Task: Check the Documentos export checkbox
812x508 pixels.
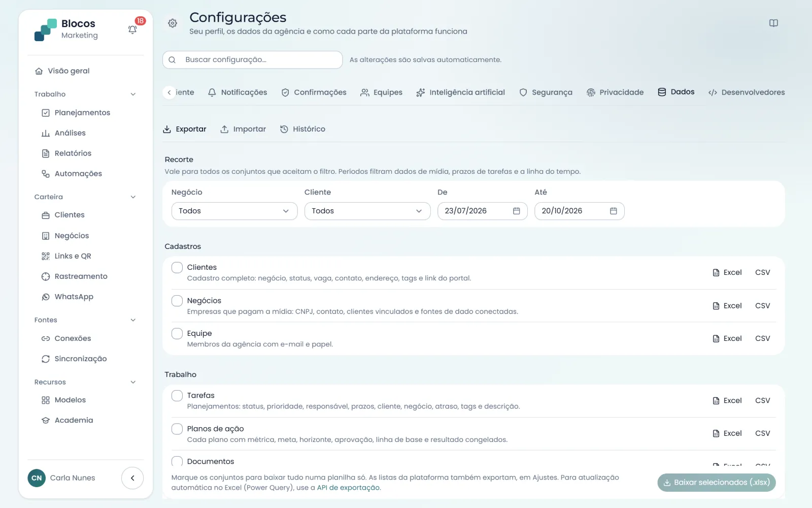Action: click(x=177, y=461)
